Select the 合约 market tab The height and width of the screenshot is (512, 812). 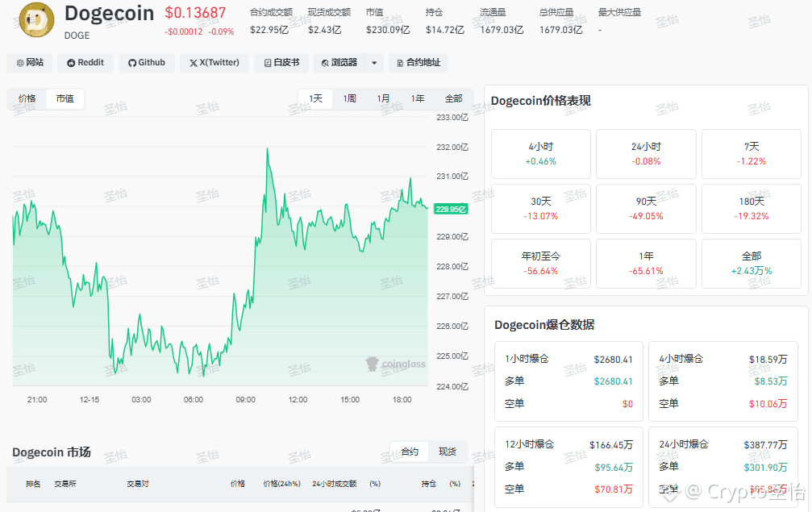(x=410, y=452)
